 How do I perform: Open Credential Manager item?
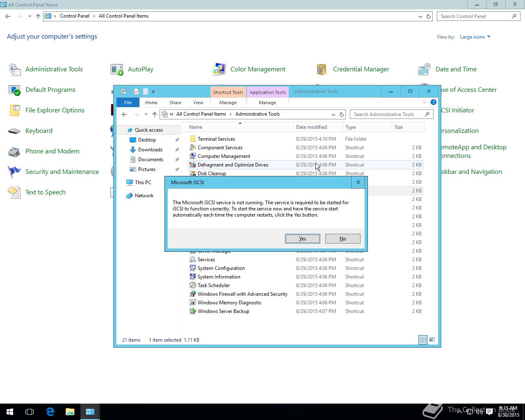tap(352, 69)
